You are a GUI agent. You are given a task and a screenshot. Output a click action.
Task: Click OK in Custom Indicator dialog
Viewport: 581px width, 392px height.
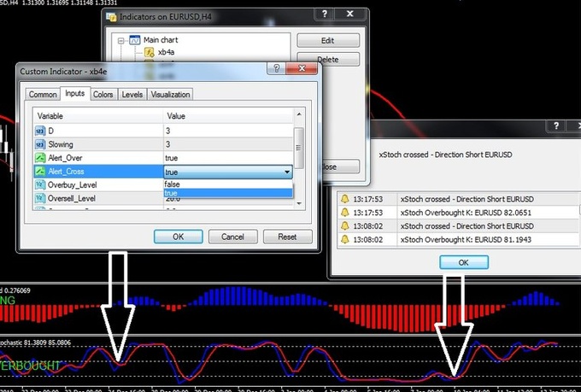coord(179,237)
